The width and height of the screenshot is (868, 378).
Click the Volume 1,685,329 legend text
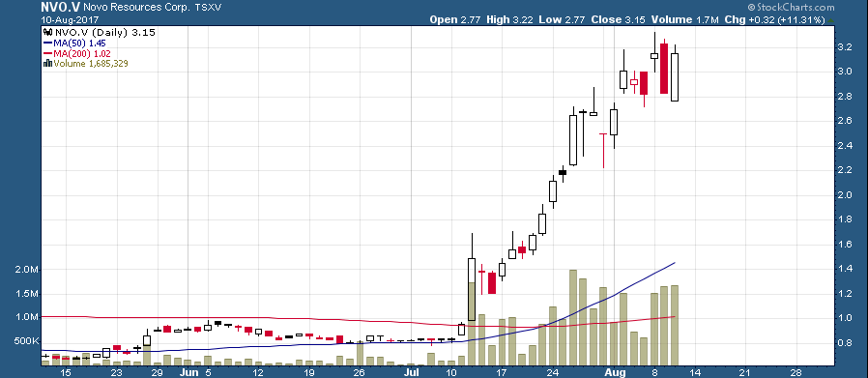point(91,64)
